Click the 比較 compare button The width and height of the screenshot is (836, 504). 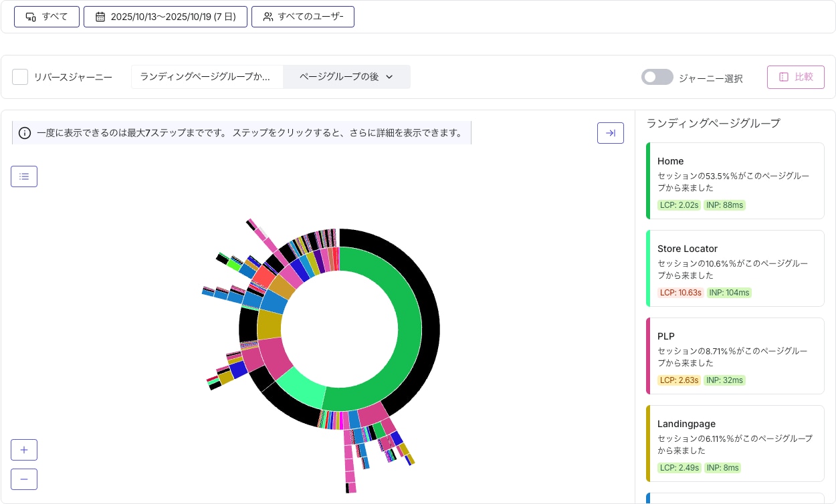[x=796, y=77]
